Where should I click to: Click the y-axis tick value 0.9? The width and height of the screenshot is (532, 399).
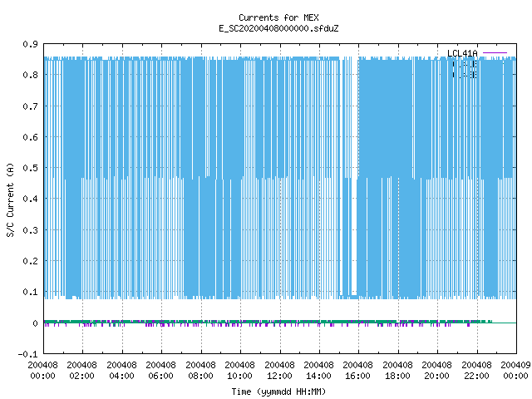click(30, 44)
